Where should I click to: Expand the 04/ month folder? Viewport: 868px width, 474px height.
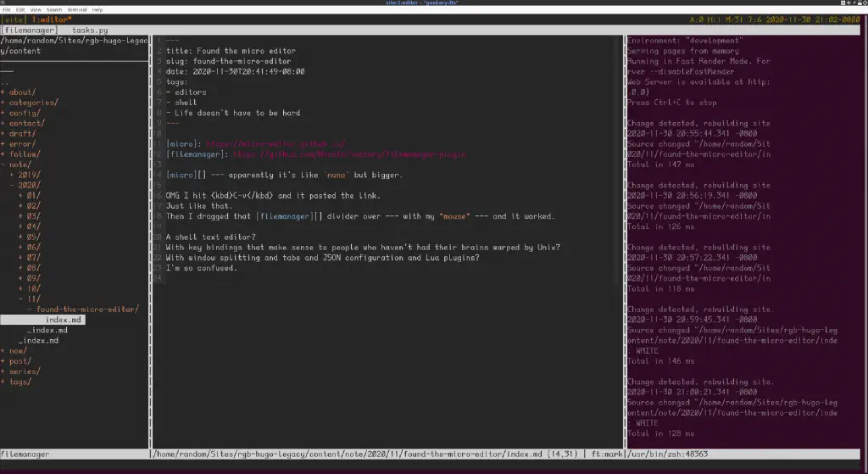pyautogui.click(x=30, y=226)
